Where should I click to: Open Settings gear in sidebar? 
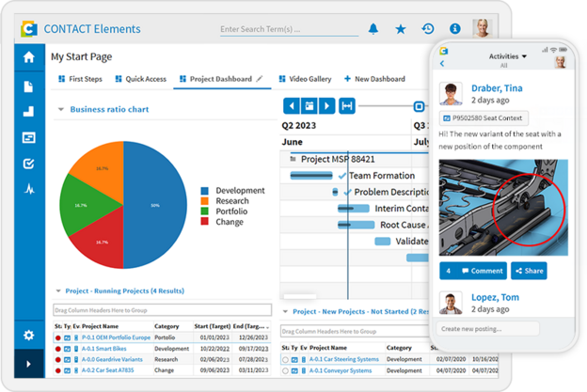29,336
